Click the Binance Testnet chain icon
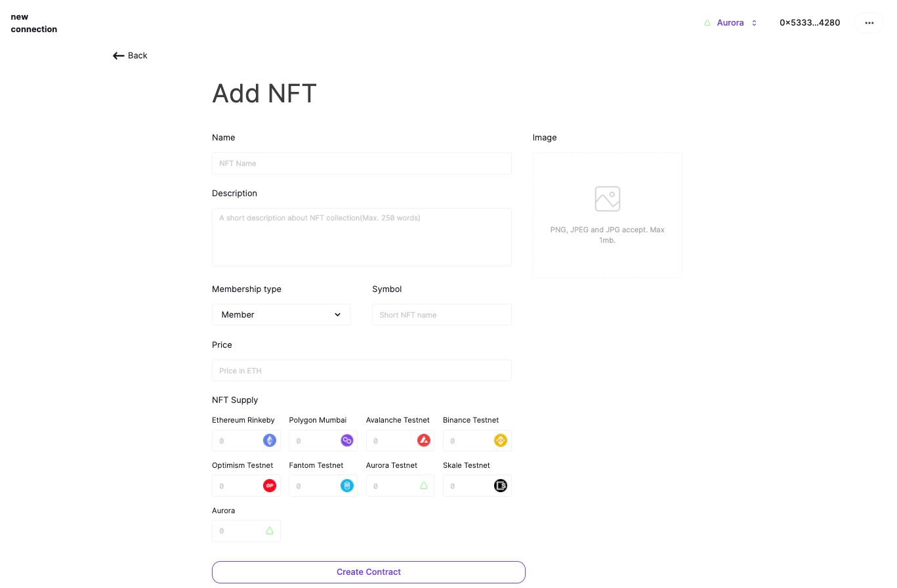This screenshot has height=588, width=897. [501, 440]
